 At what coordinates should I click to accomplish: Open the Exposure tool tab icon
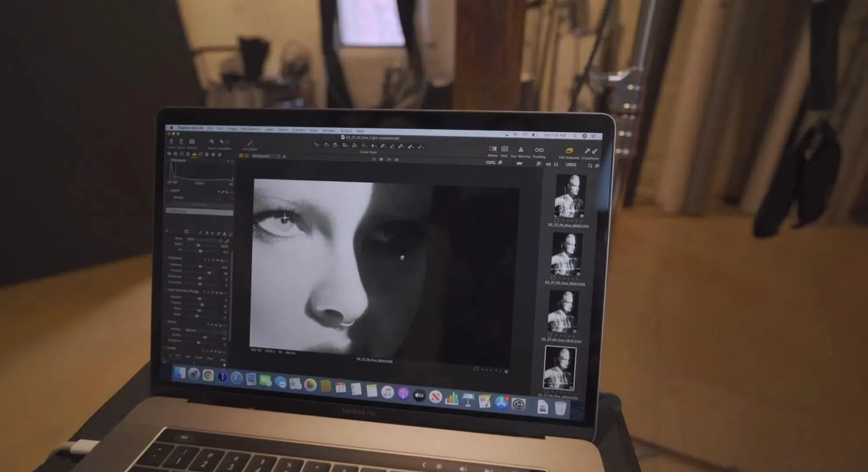coord(194,154)
